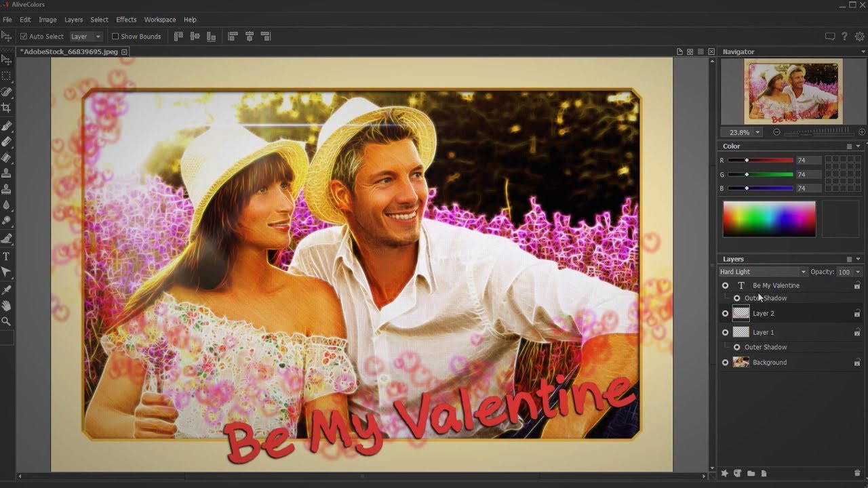The image size is (868, 488).
Task: Click the Navigator zoom slider
Action: (820, 132)
